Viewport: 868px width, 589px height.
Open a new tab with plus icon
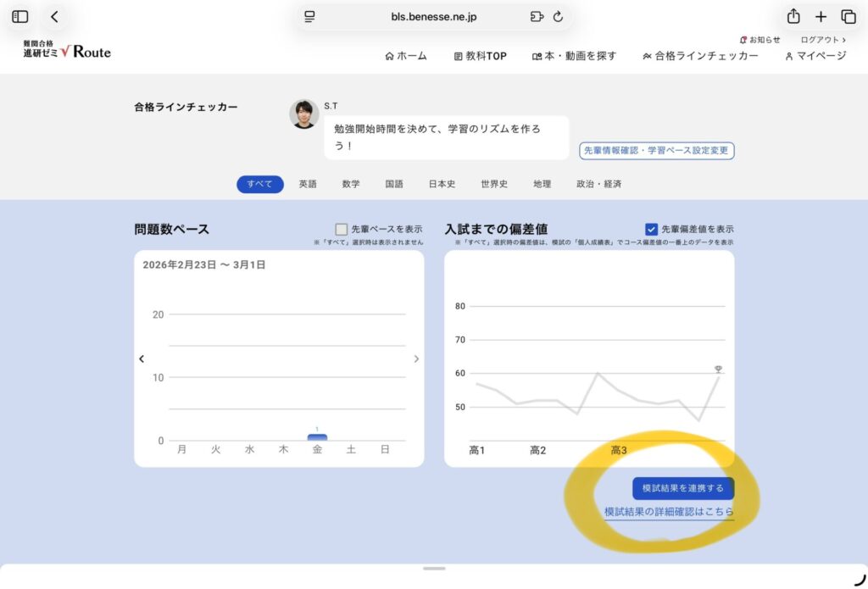click(x=821, y=17)
